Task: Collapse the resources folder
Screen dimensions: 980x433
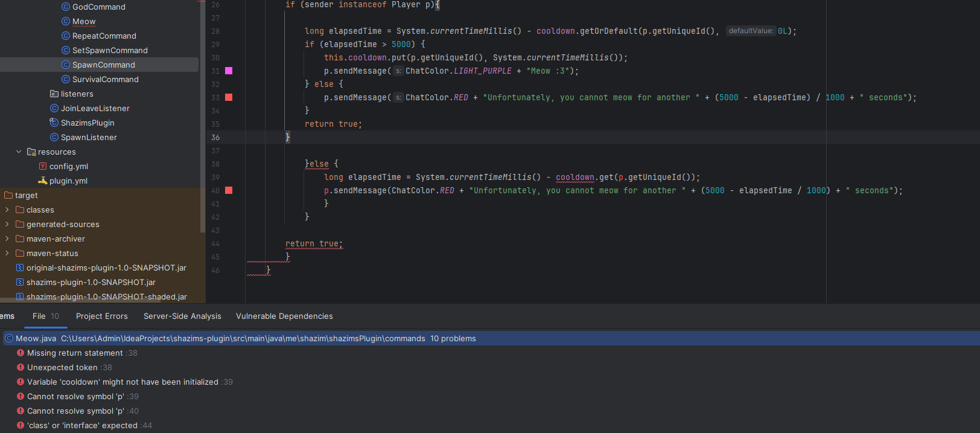Action: click(x=19, y=152)
